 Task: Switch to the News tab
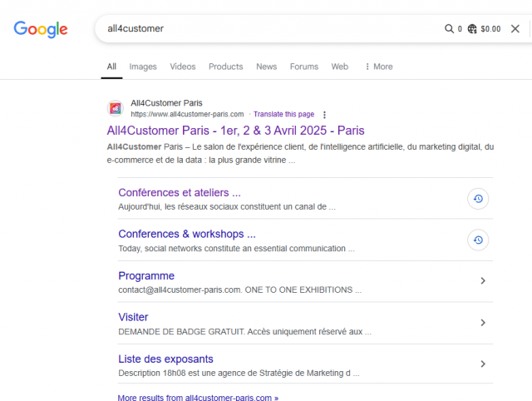tap(266, 67)
